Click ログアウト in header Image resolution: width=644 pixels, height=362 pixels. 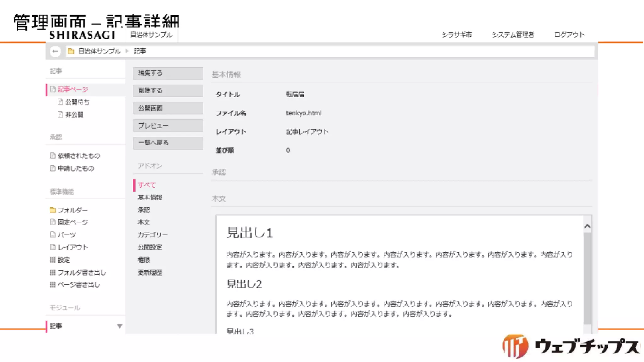pyautogui.click(x=569, y=35)
